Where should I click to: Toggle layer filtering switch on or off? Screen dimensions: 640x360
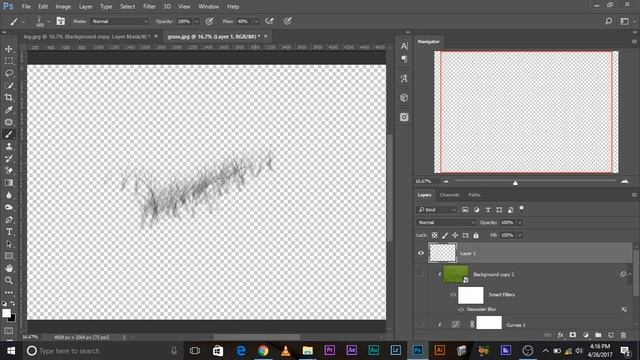tap(522, 209)
